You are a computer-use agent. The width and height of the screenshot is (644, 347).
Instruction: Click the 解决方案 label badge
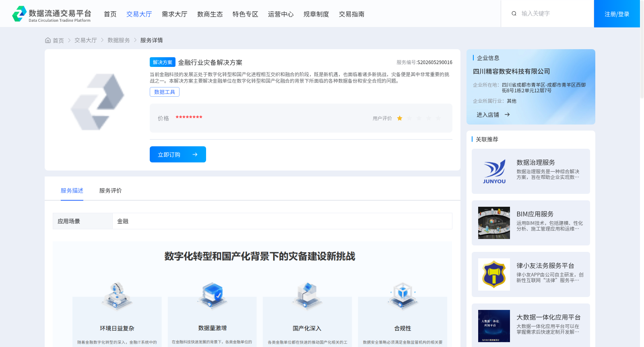click(x=163, y=62)
